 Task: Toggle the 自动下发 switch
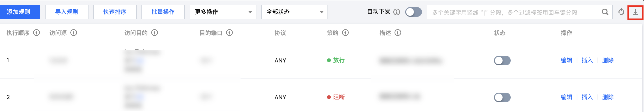coord(414,12)
